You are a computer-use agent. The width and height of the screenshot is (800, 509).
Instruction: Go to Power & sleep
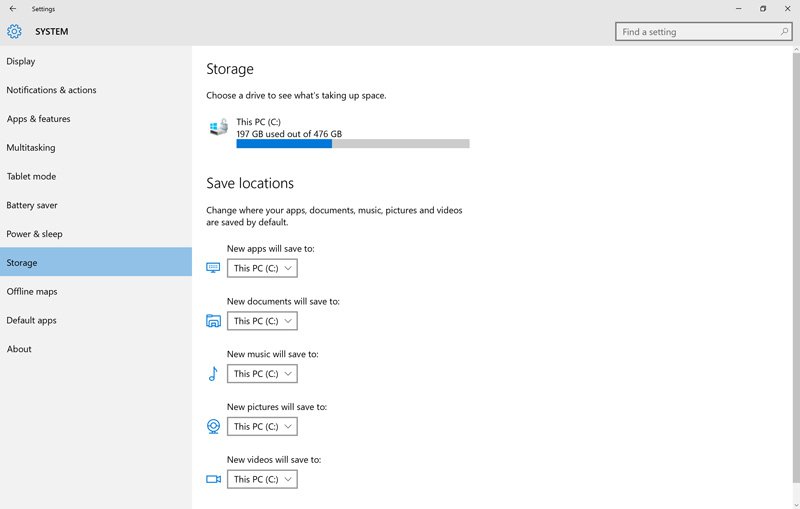point(96,234)
